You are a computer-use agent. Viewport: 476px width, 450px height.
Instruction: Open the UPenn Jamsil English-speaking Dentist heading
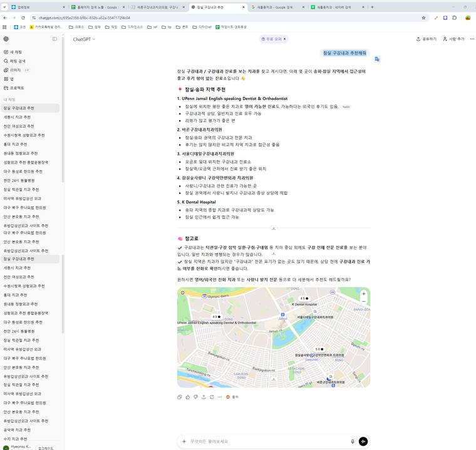point(235,99)
